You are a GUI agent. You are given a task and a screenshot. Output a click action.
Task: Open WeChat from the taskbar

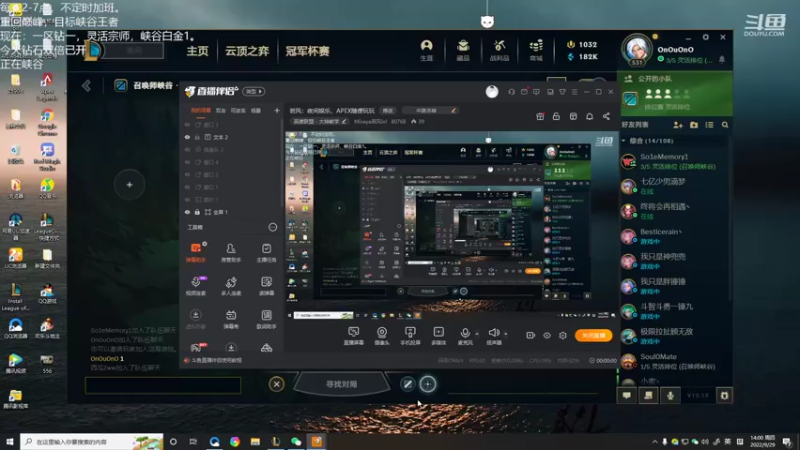tap(296, 441)
